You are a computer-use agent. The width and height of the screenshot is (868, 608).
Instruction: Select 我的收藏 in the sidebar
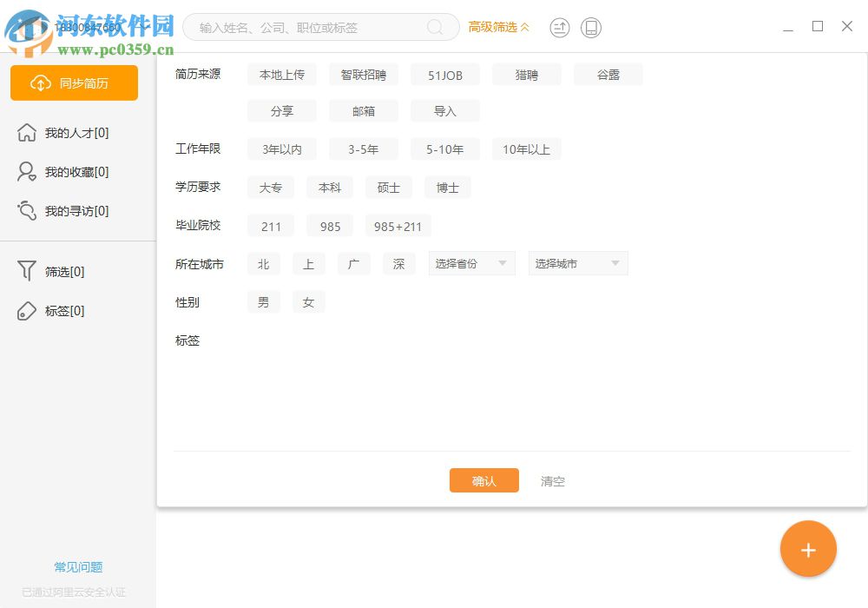tap(78, 171)
